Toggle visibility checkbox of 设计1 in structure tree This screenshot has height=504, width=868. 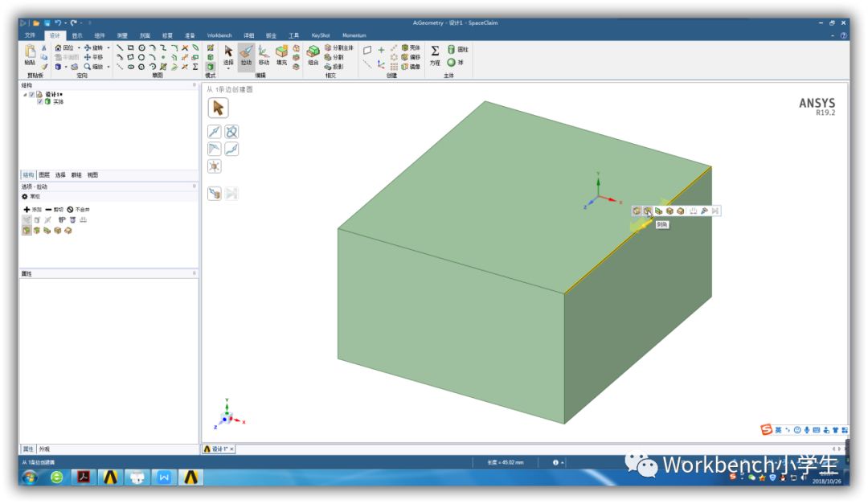[32, 95]
